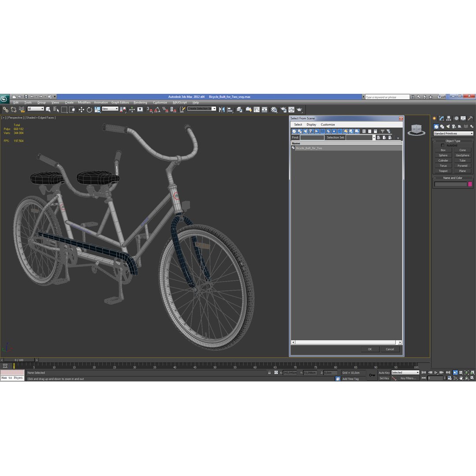Click Bind to Space Warp tool
476x476 pixels.
click(22, 110)
